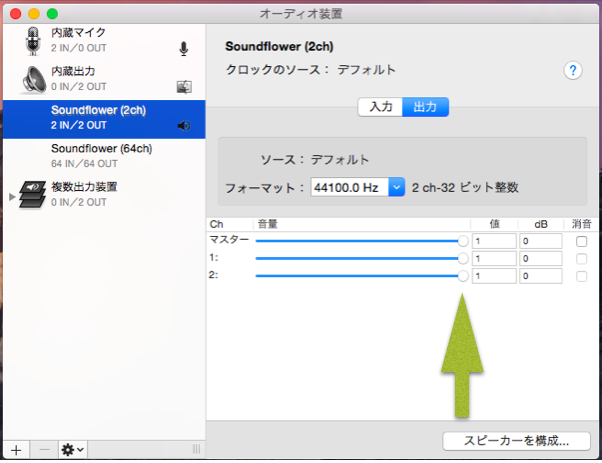The image size is (602, 463).
Task: Open the help question mark button
Action: click(573, 71)
